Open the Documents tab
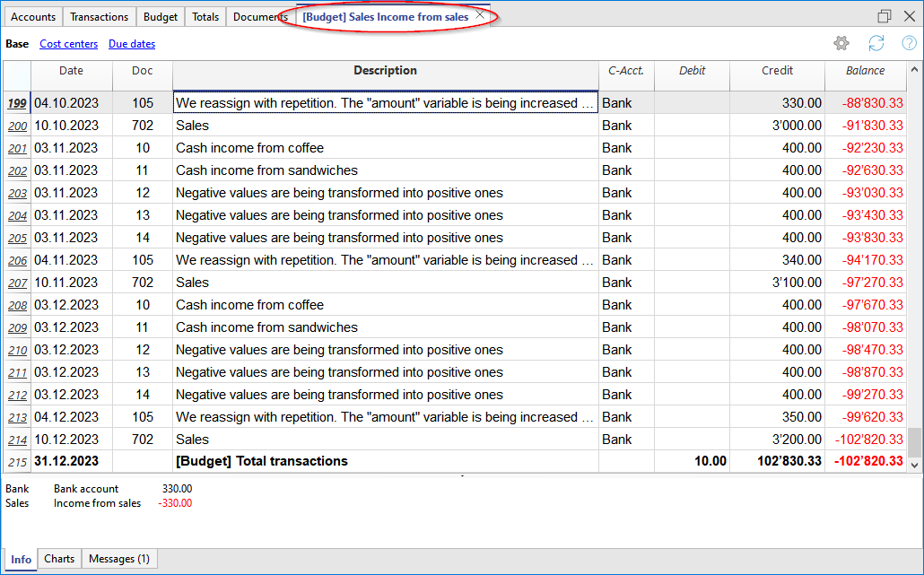 coord(260,17)
